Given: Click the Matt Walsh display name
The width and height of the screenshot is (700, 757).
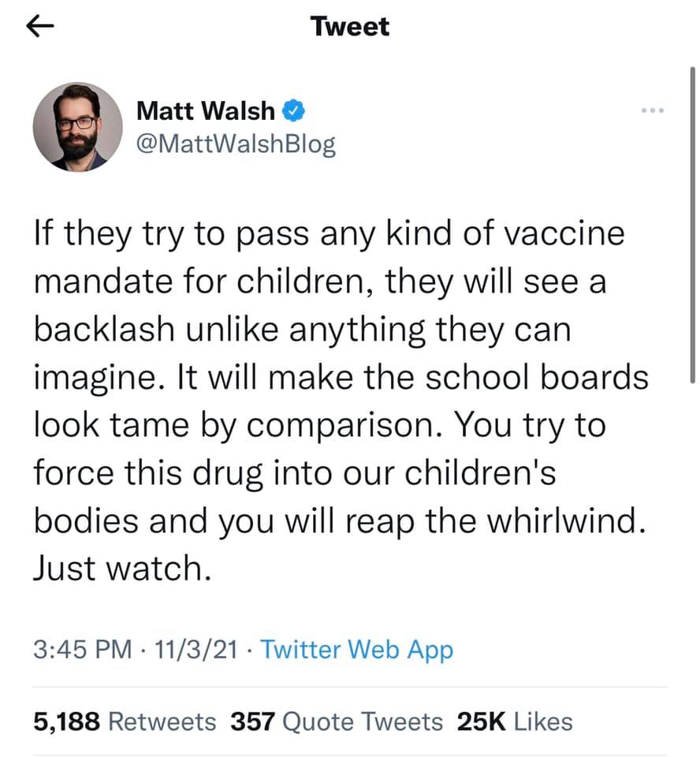Looking at the screenshot, I should tap(205, 111).
